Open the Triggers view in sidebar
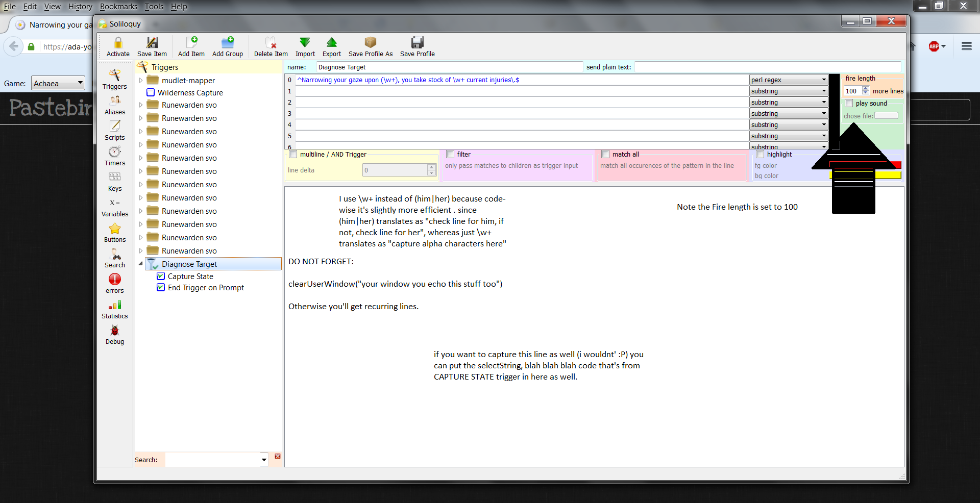The width and height of the screenshot is (980, 503). pos(115,79)
